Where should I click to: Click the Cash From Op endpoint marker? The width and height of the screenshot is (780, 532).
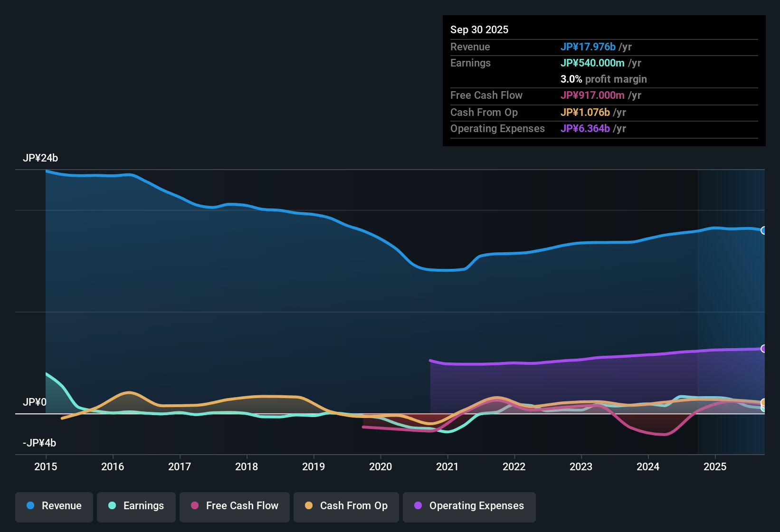[x=762, y=403]
